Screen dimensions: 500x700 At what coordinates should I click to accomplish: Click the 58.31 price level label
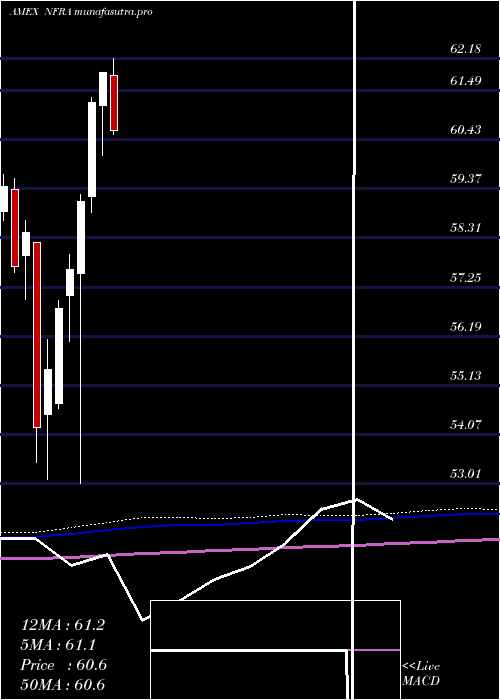point(466,228)
